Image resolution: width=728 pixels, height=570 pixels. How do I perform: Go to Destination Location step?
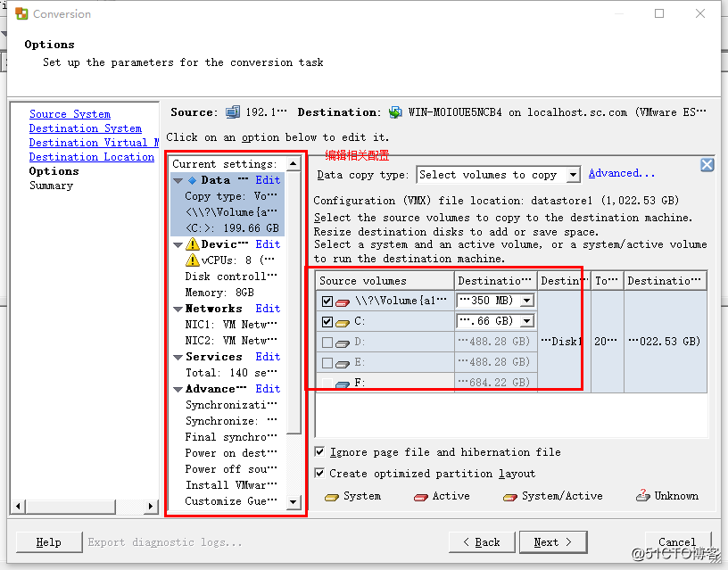(92, 157)
